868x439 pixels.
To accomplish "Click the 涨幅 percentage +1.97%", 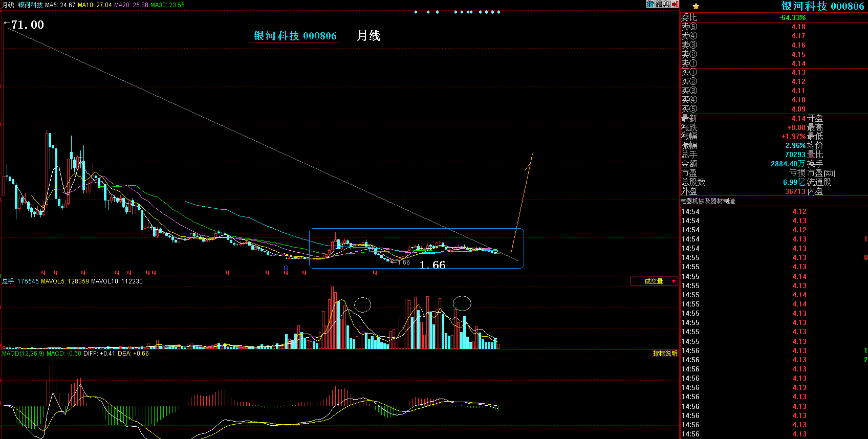I will pos(794,137).
